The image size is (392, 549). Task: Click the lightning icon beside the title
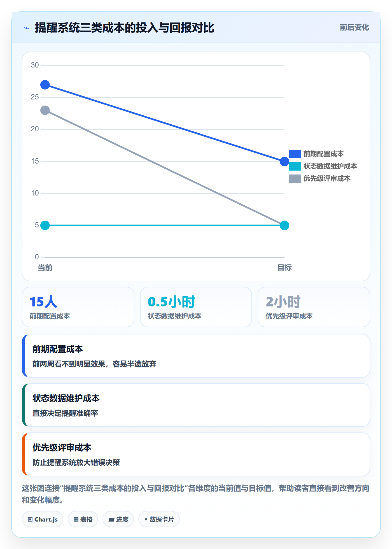tap(27, 28)
